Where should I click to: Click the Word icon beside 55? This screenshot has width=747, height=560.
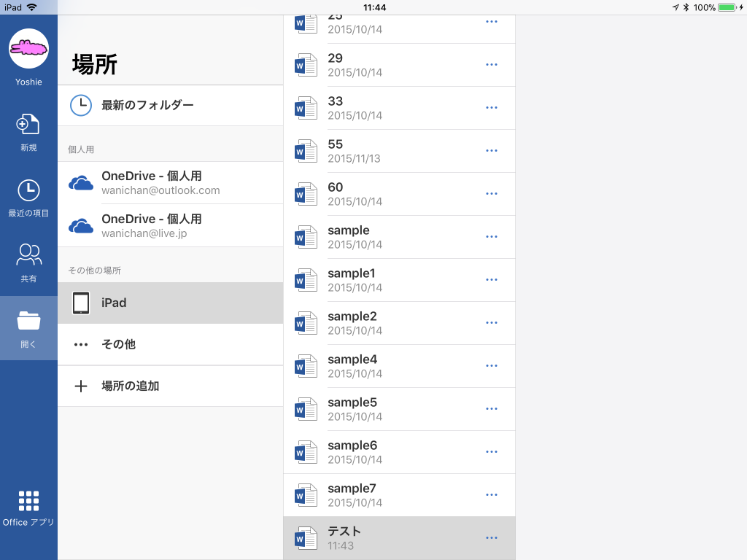(x=306, y=151)
